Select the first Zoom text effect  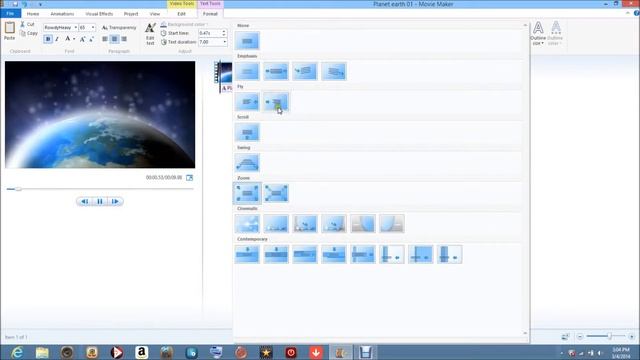[247, 193]
